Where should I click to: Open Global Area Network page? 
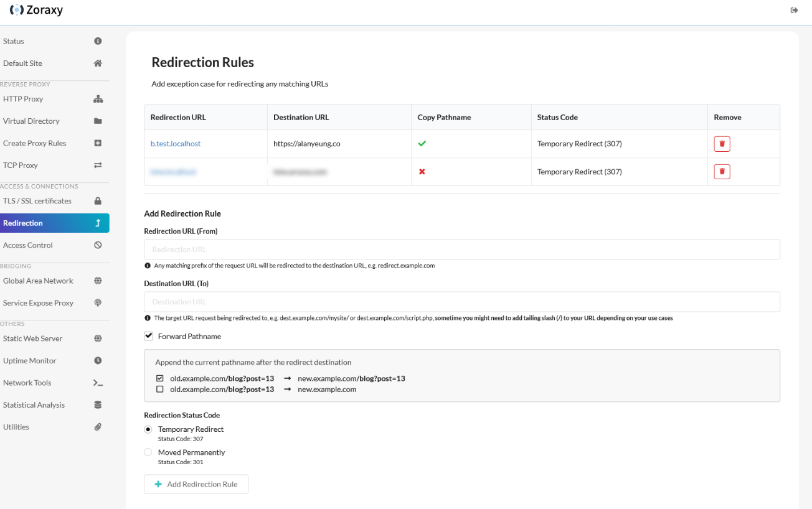pyautogui.click(x=54, y=281)
